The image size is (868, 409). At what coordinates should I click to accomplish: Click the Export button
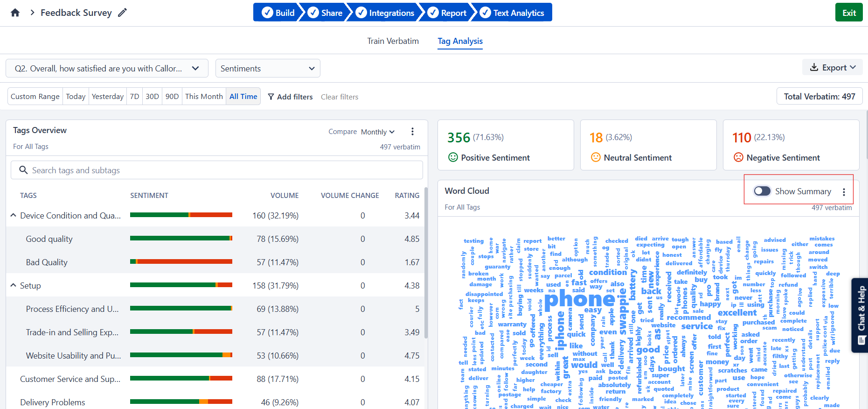[833, 67]
